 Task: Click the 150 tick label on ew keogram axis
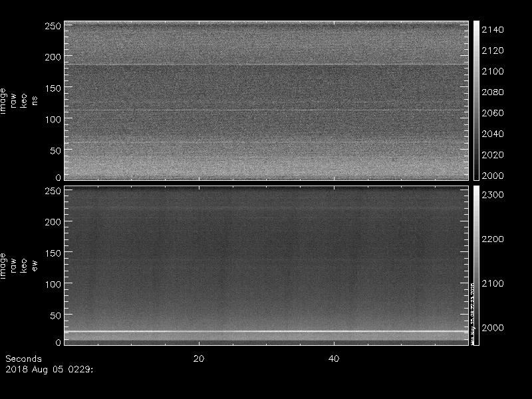53,253
